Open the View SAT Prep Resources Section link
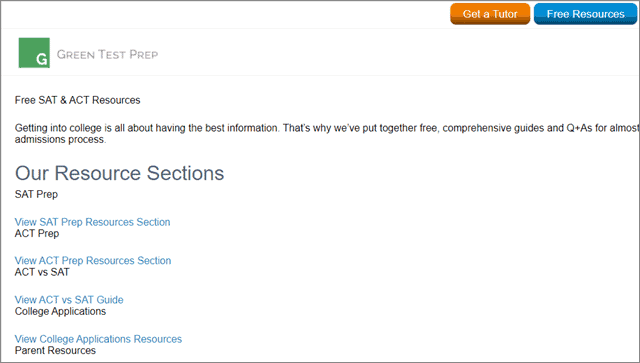Screen dimensions: 640x363 (92, 222)
